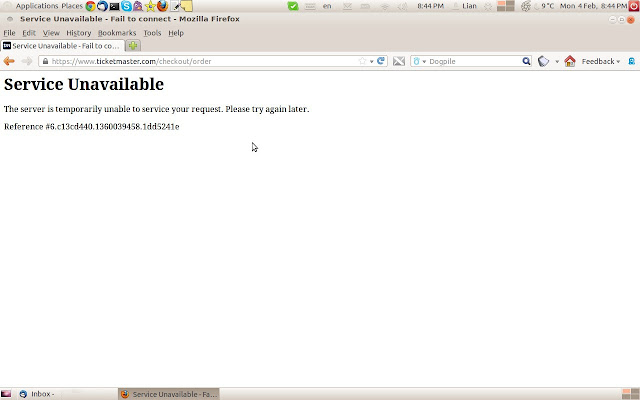640x400 pixels.
Task: Click the Dogpile search input field
Action: pos(474,61)
